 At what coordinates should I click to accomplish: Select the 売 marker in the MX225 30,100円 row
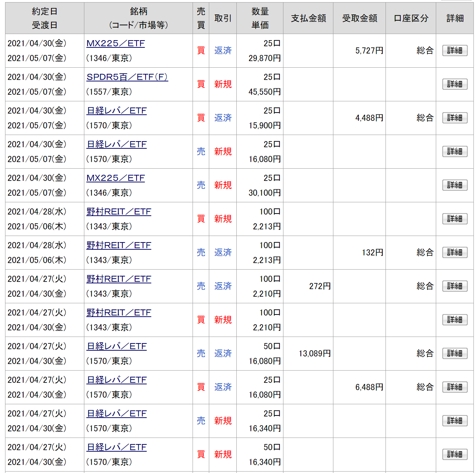(x=201, y=185)
